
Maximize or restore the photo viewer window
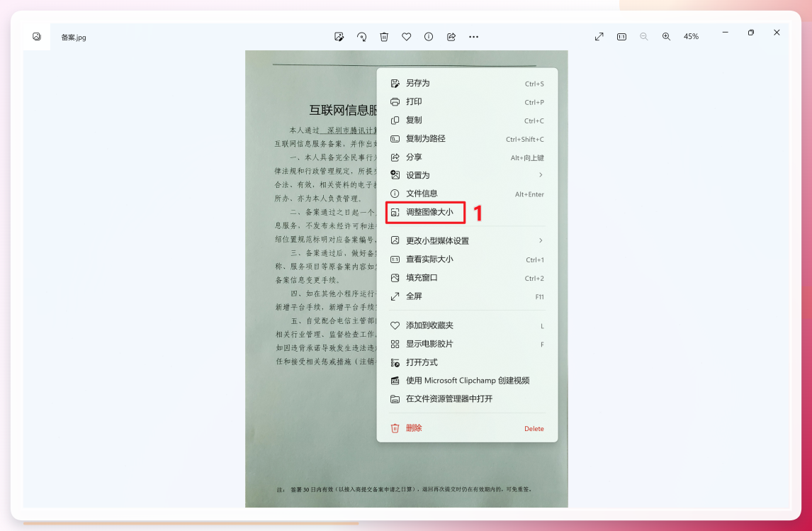pos(751,33)
